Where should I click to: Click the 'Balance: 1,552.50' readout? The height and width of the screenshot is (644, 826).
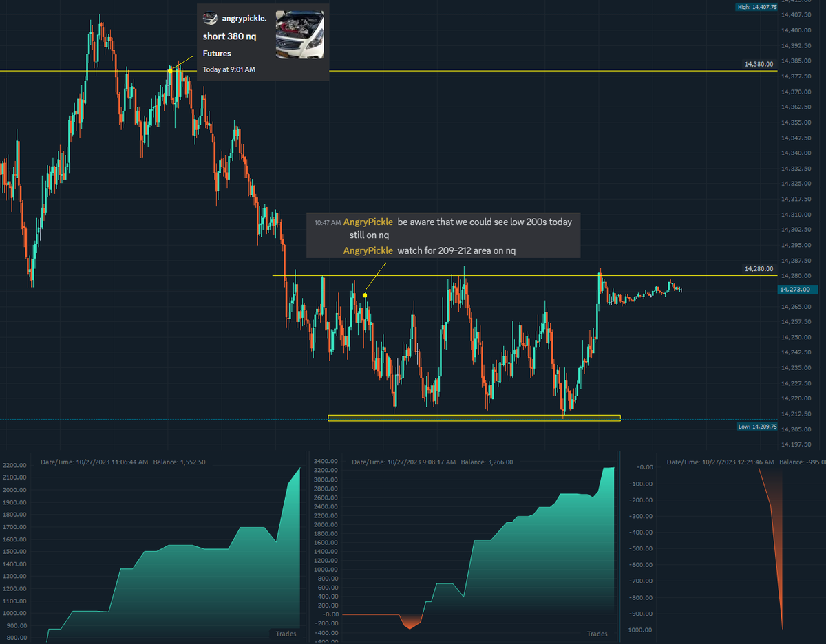(x=179, y=462)
